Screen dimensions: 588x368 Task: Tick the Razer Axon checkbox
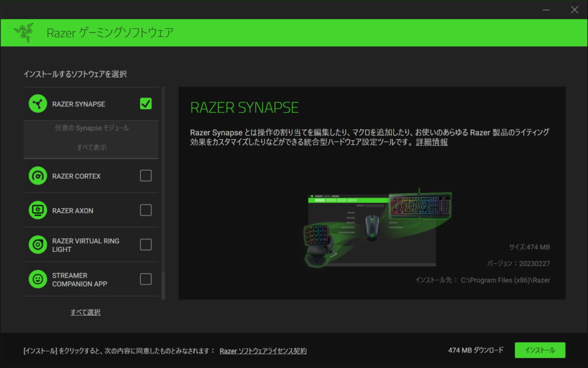(x=146, y=210)
